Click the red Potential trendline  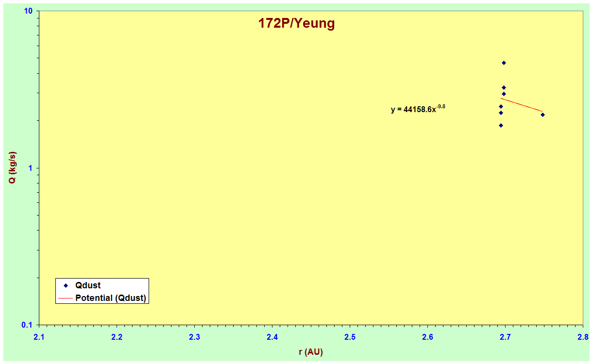coord(522,105)
